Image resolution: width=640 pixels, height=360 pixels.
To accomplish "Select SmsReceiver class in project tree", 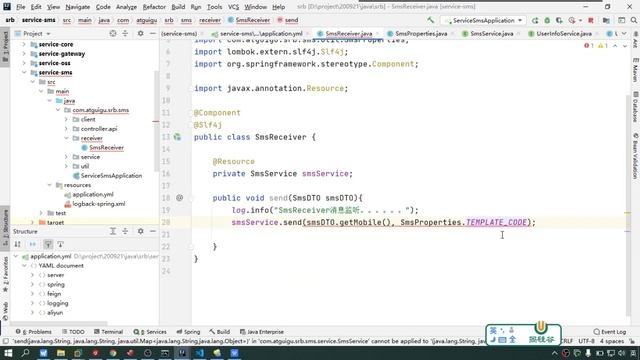I will click(106, 147).
